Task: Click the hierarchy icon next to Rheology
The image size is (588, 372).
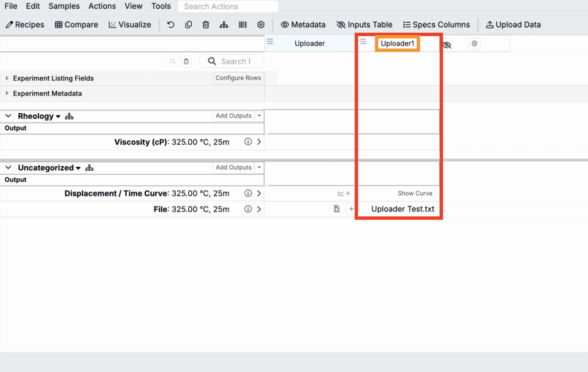Action: pos(69,116)
